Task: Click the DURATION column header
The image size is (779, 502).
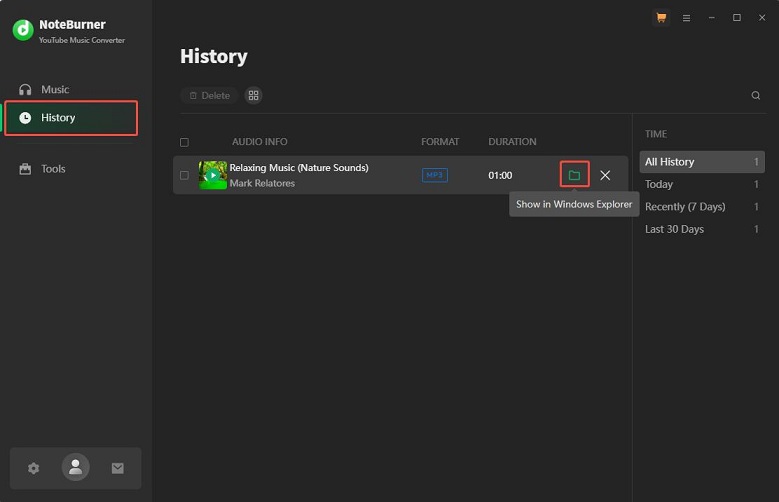Action: pos(512,142)
